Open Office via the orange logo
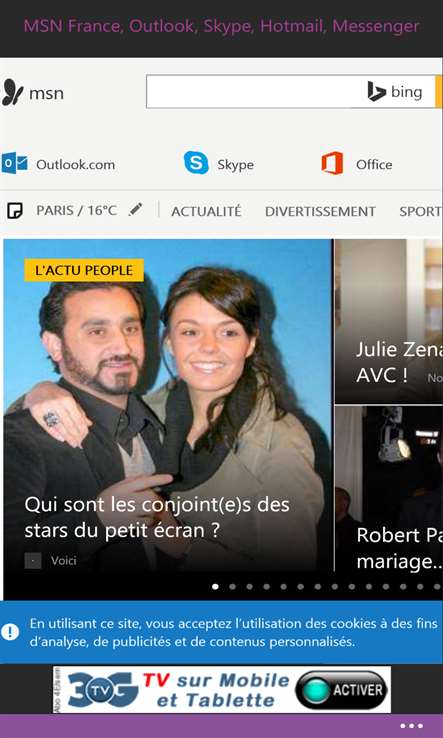 pyautogui.click(x=332, y=163)
